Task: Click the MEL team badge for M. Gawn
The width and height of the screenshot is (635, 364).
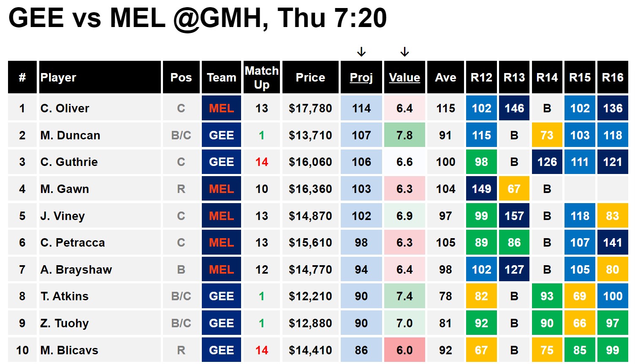Action: [x=222, y=189]
